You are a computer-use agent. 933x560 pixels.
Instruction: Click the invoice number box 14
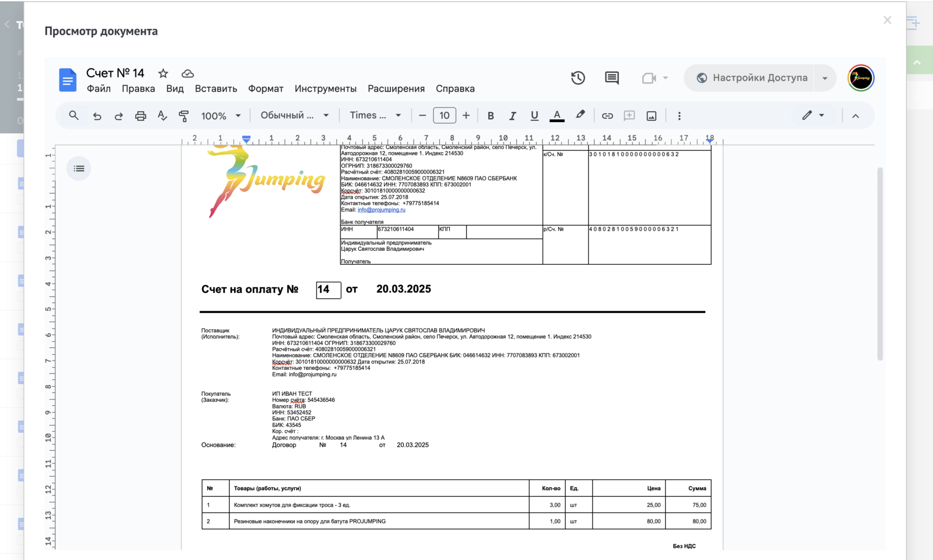pyautogui.click(x=328, y=290)
